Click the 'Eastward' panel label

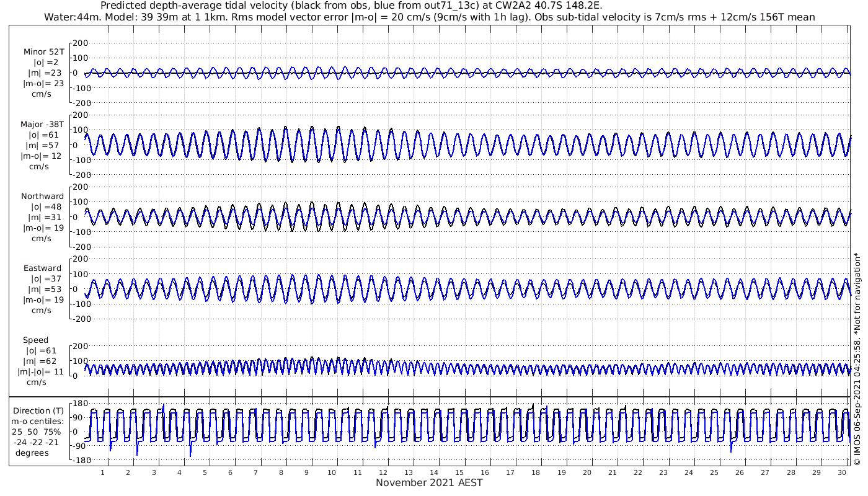(43, 268)
